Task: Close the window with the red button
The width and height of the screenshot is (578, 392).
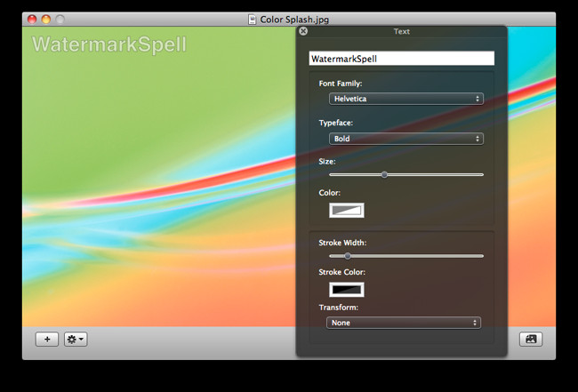Action: 32,20
